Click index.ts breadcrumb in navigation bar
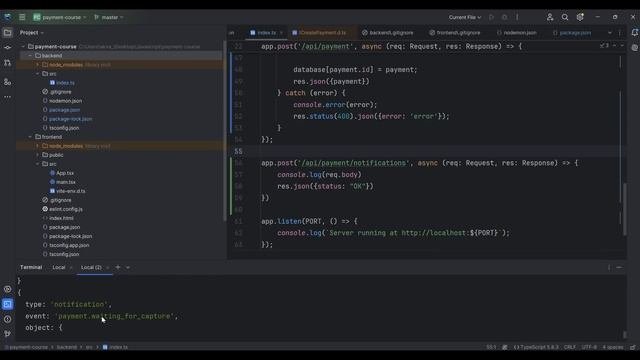Image resolution: width=640 pixels, height=360 pixels. (x=115, y=347)
